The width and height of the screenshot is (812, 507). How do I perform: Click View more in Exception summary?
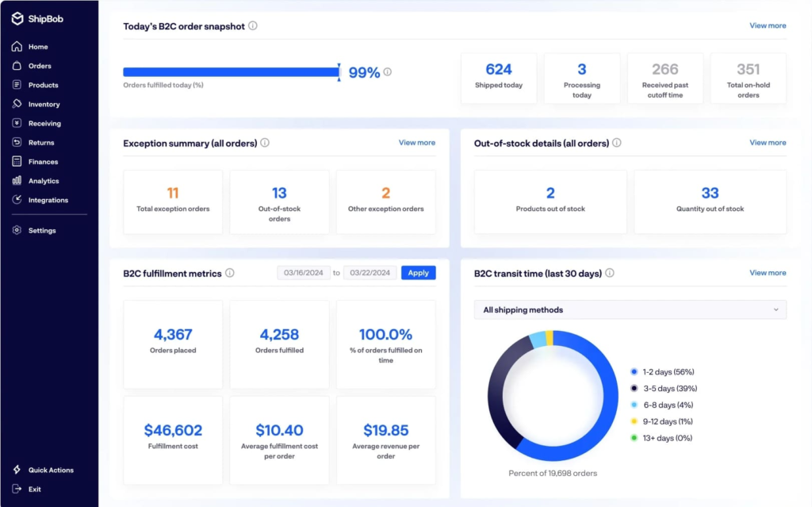(x=416, y=143)
